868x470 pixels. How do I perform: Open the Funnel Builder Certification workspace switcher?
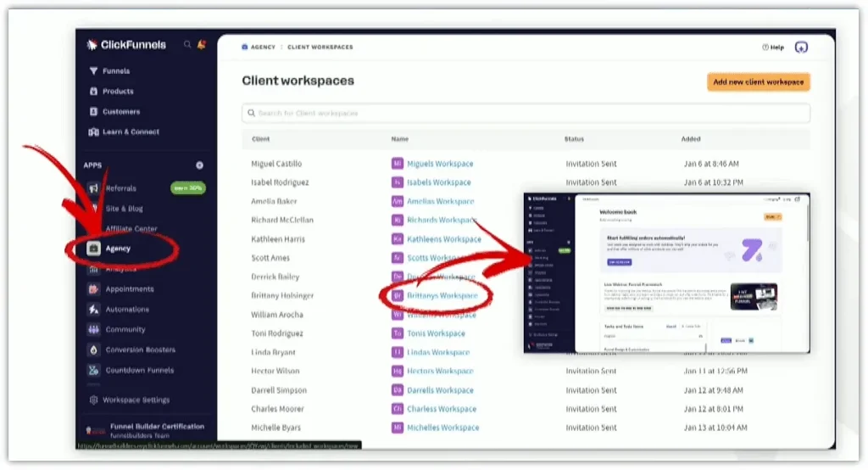[x=144, y=430]
